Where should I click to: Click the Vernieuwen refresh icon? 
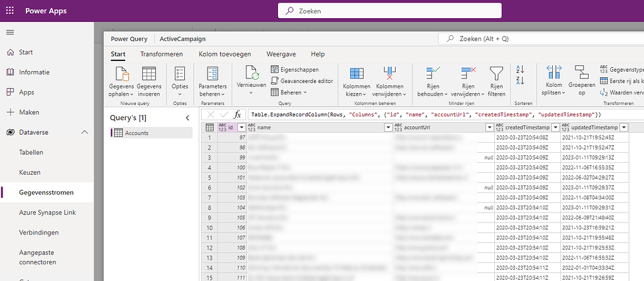[x=252, y=72]
